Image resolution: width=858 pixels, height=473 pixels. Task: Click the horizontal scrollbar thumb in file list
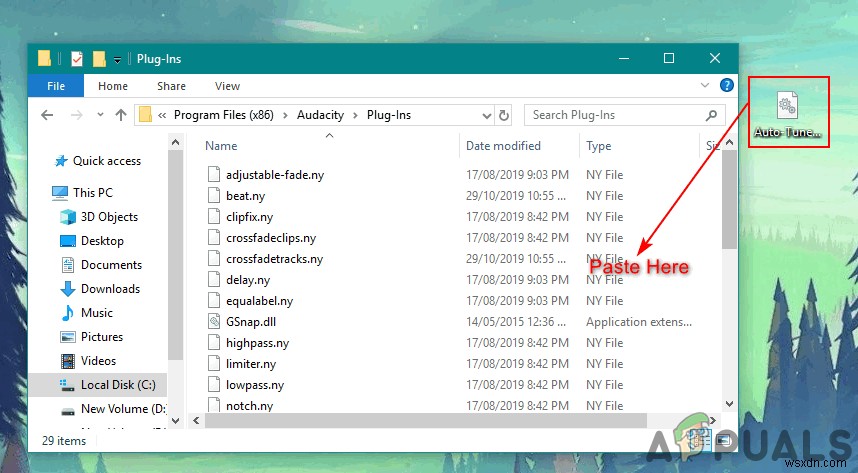[426, 420]
